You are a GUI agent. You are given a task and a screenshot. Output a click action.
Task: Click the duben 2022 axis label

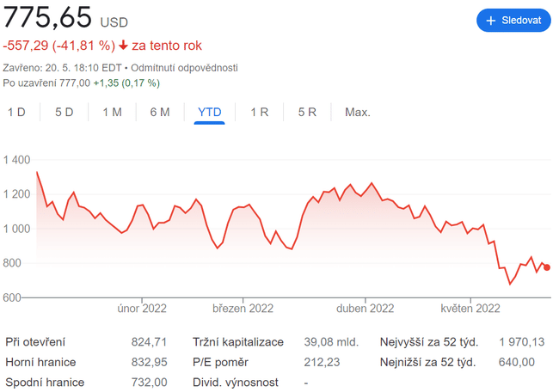(x=365, y=309)
